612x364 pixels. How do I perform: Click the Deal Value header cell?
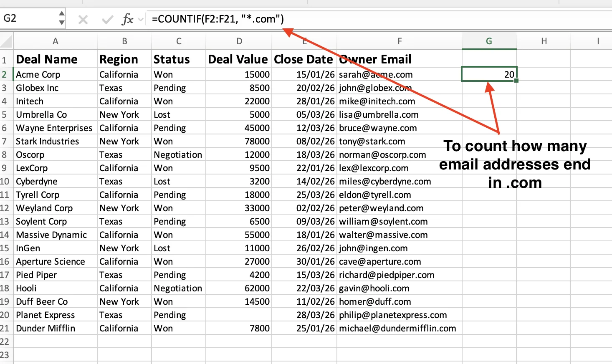(239, 59)
